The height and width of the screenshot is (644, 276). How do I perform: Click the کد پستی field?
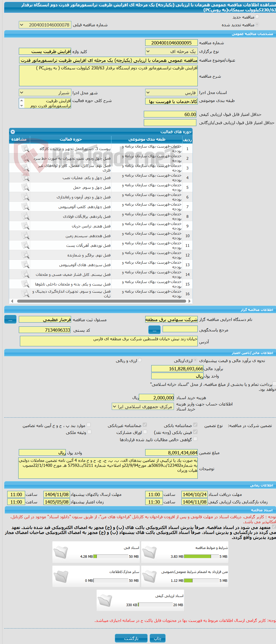tap(45, 330)
